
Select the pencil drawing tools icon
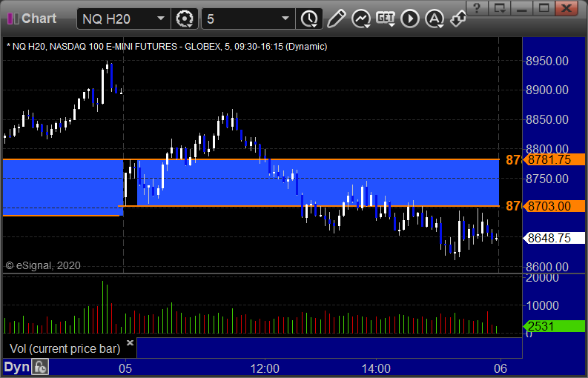click(336, 19)
